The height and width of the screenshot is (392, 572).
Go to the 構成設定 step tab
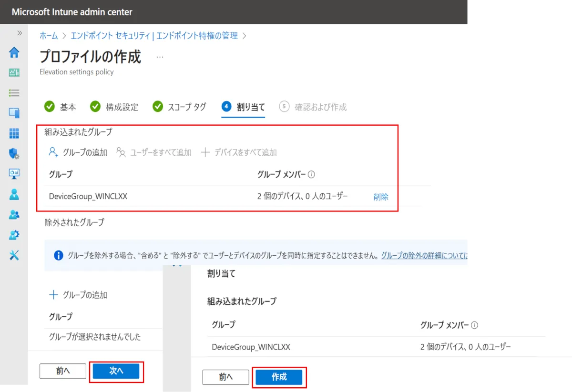pyautogui.click(x=114, y=107)
